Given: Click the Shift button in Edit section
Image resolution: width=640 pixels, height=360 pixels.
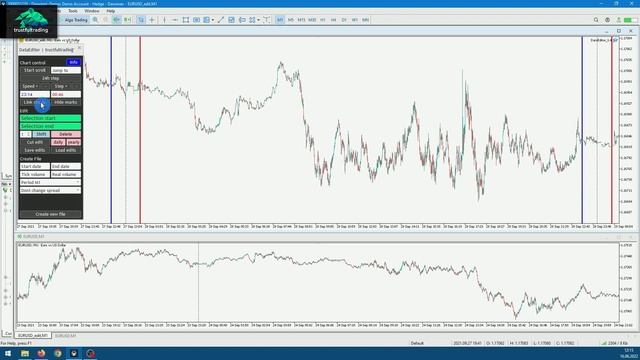Looking at the screenshot, I should pyautogui.click(x=41, y=134).
